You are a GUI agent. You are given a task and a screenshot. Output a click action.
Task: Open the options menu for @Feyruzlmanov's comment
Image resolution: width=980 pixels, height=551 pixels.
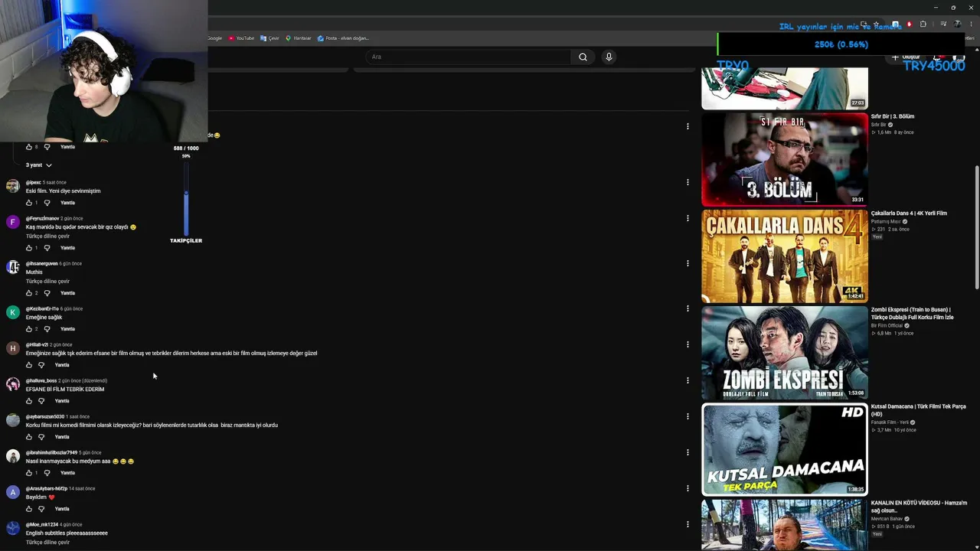688,218
